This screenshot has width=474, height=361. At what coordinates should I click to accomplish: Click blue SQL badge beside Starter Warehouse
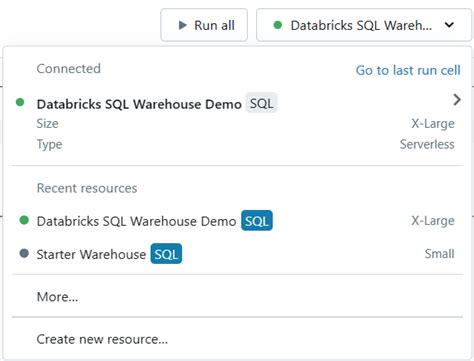[x=166, y=254]
